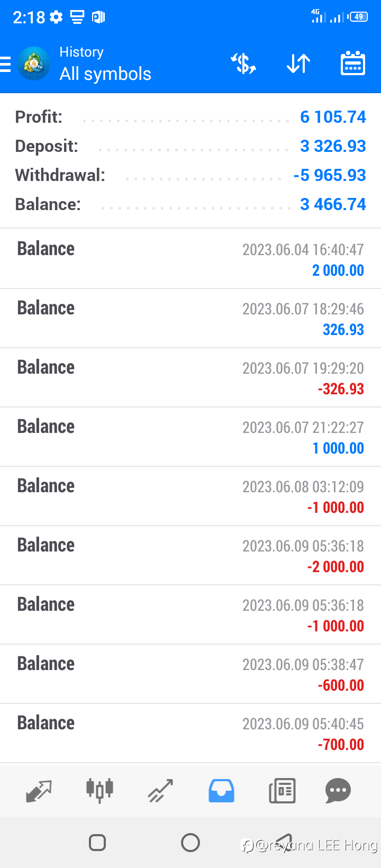Viewport: 381px width, 868px height.
Task: Open the News tab icon
Action: click(282, 791)
